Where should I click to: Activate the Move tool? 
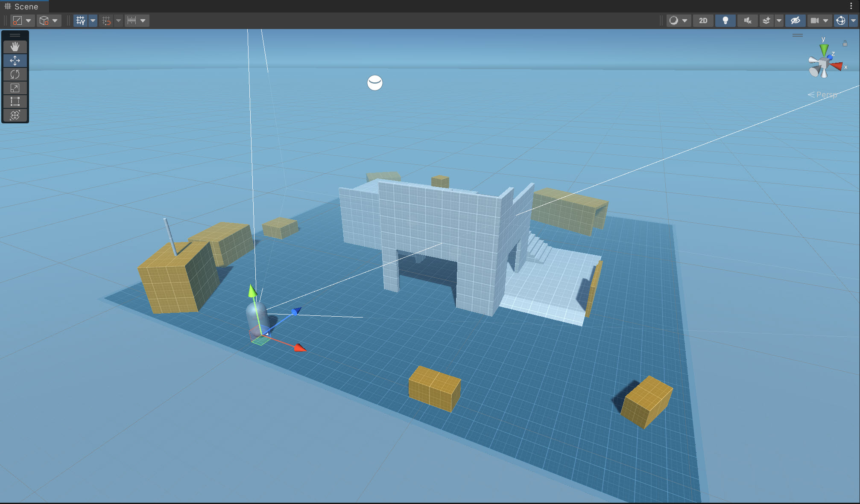(x=15, y=61)
